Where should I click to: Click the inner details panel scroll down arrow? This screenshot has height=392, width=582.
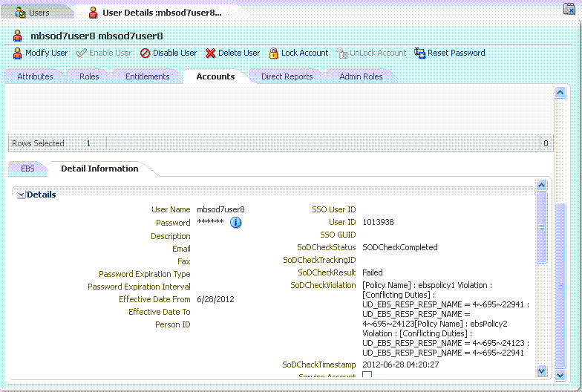coord(542,370)
